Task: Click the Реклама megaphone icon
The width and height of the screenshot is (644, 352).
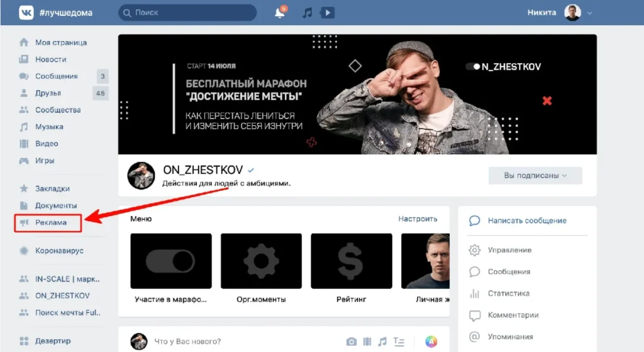Action: pos(25,222)
